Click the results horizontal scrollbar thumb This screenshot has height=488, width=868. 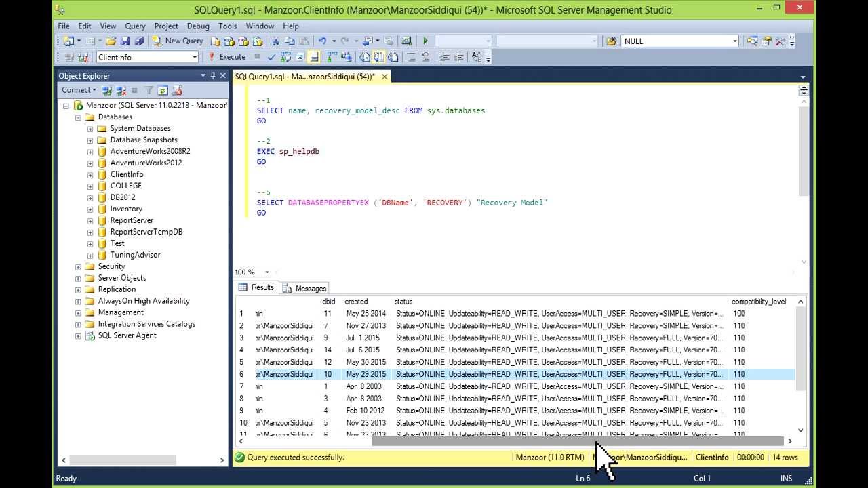[x=577, y=441]
